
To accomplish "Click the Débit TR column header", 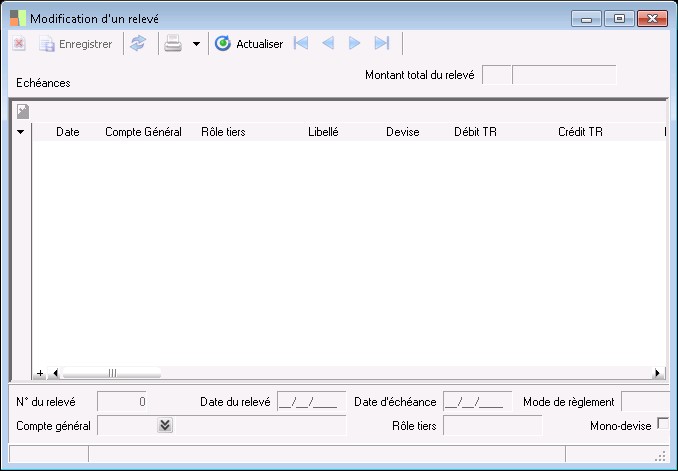I will (x=475, y=132).
